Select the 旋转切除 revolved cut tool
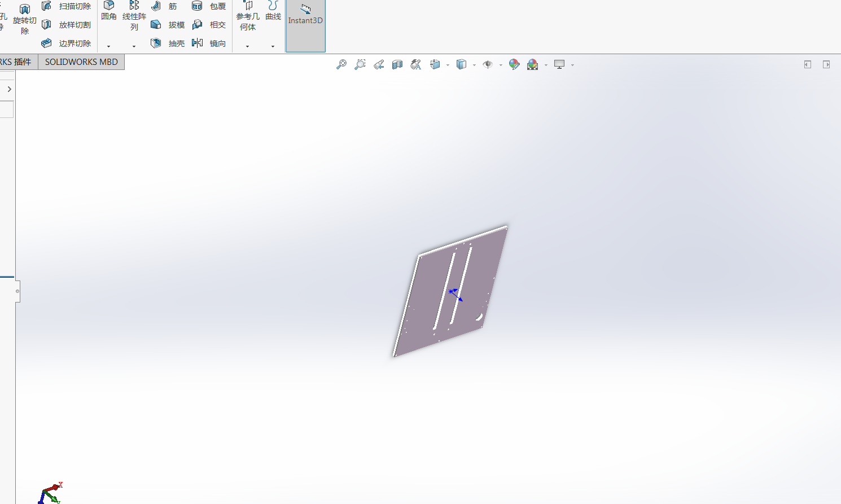This screenshot has width=841, height=504. click(25, 18)
